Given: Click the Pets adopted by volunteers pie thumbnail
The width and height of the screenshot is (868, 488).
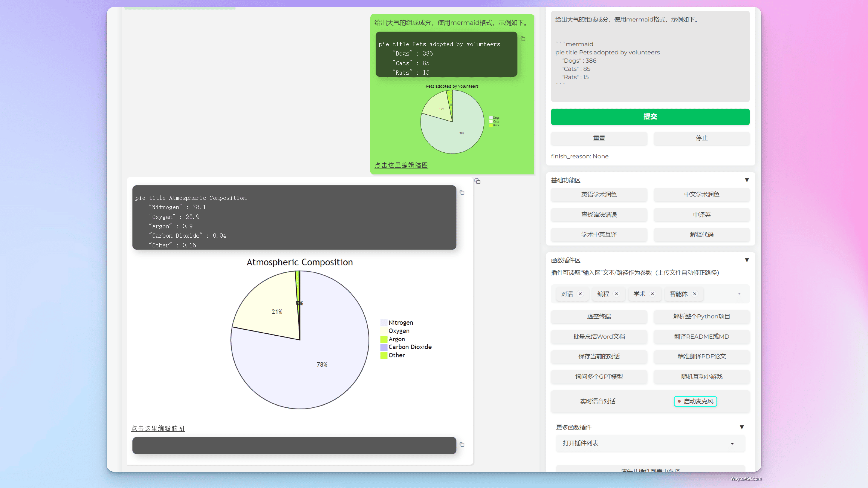Looking at the screenshot, I should pyautogui.click(x=452, y=122).
